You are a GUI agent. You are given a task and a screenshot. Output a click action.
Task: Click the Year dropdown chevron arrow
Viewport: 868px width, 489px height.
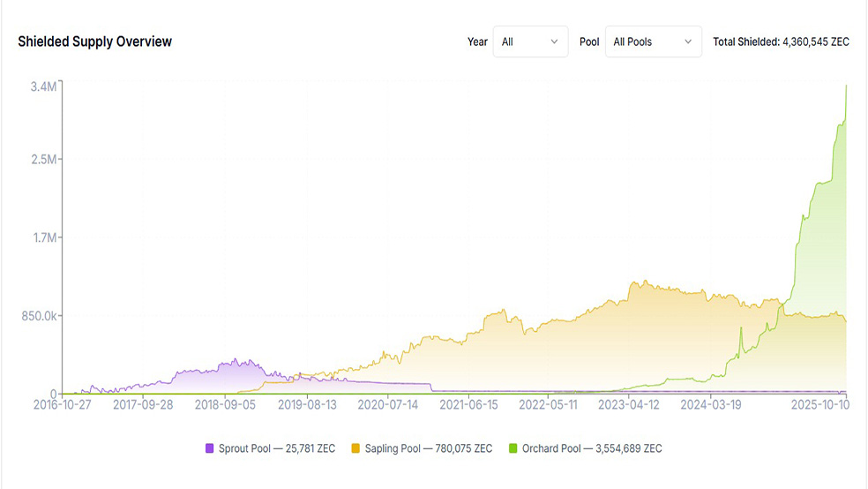554,41
